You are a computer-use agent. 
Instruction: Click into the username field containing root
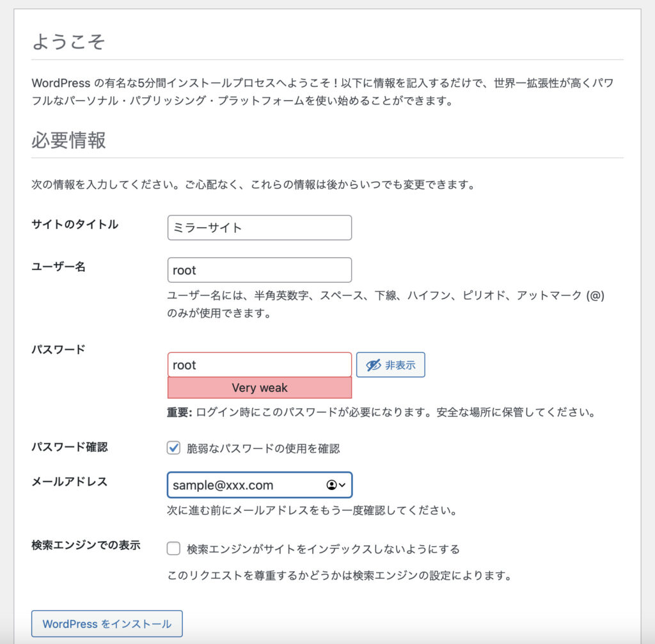tap(259, 270)
